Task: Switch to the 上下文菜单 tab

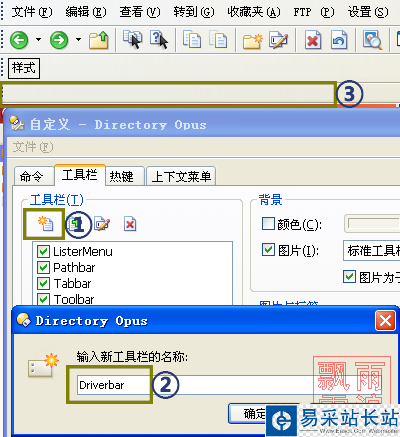Action: tap(181, 176)
